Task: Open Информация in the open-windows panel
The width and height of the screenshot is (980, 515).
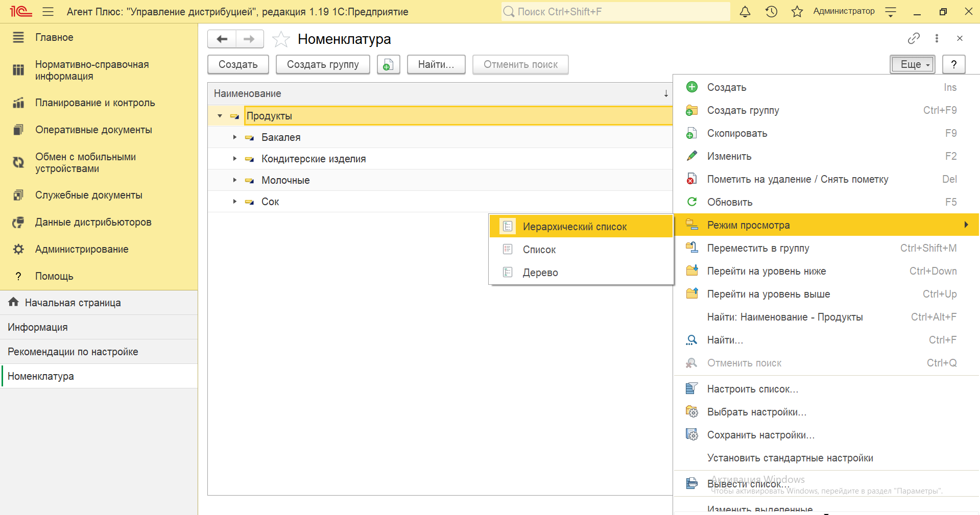Action: 99,327
